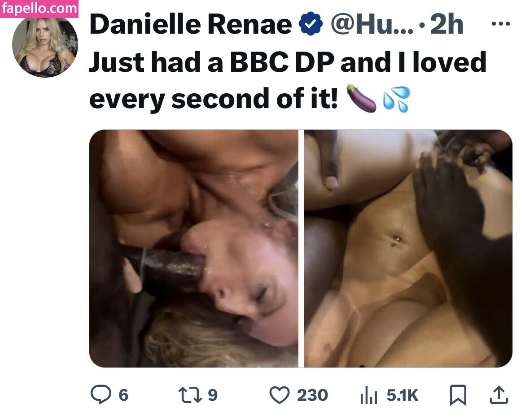Click the fapello.com watermark label
This screenshot has width=525, height=420.
(x=39, y=9)
